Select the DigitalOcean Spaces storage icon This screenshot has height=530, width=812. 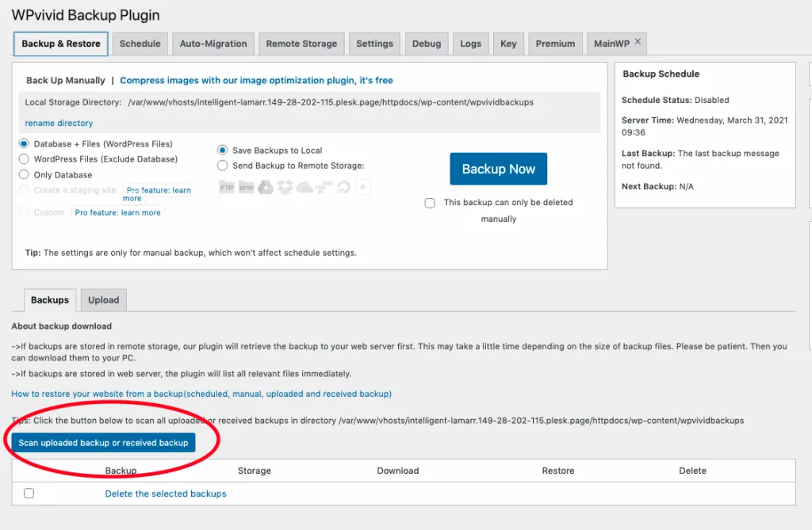click(x=343, y=187)
